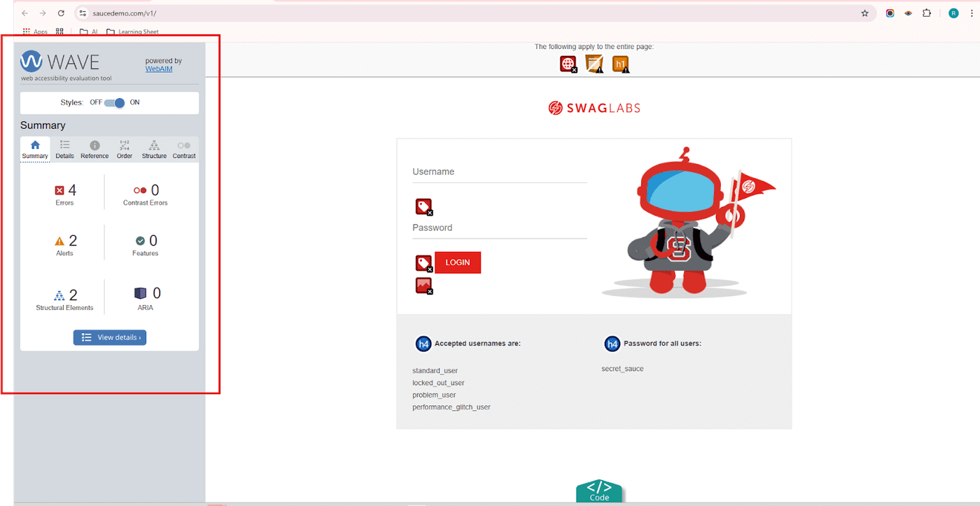Click the missing h1 heading alert icon
This screenshot has width=980, height=506.
[x=621, y=64]
